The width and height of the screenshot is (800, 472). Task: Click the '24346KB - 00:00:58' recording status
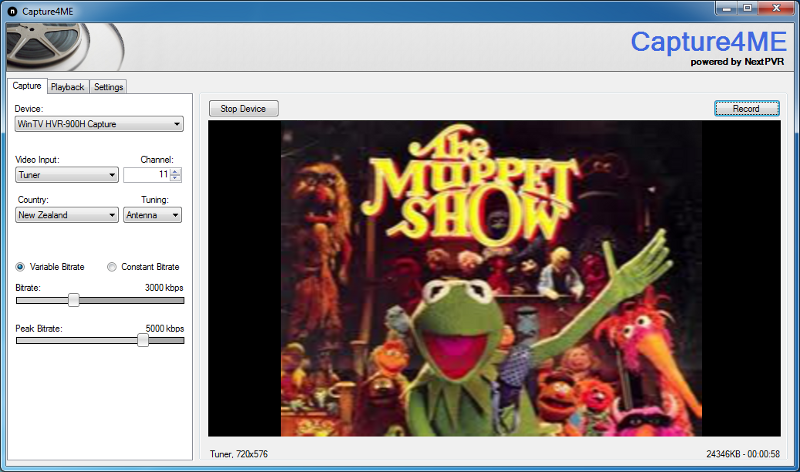coord(743,454)
